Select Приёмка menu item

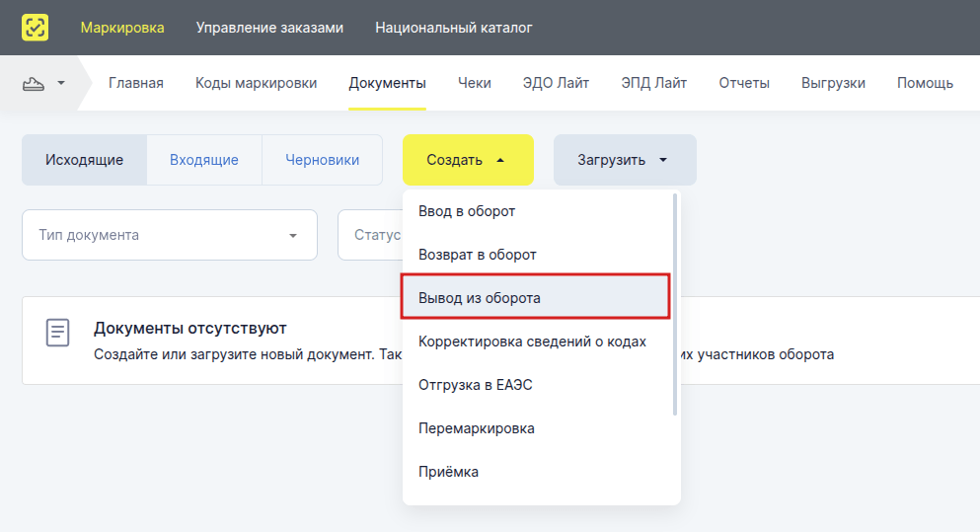[538, 472]
